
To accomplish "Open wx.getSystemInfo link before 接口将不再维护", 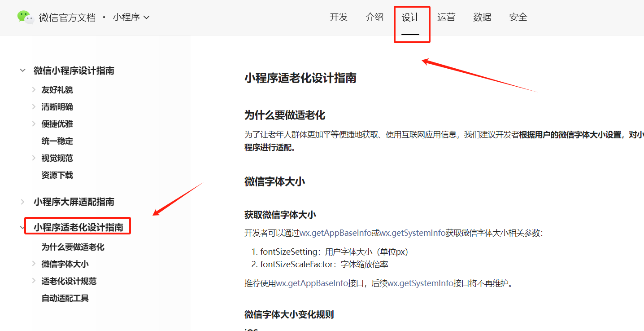I will tap(421, 283).
